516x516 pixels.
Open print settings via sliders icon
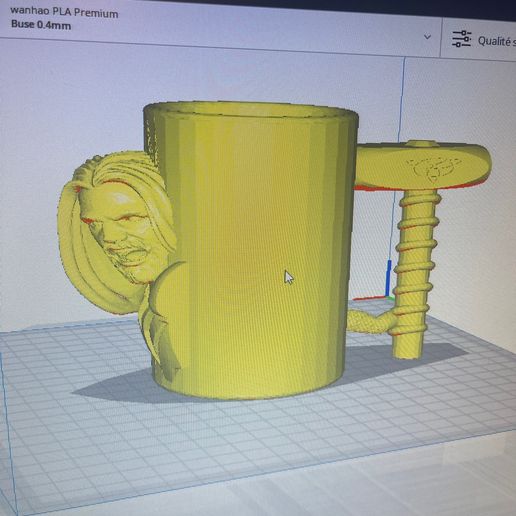[x=462, y=39]
